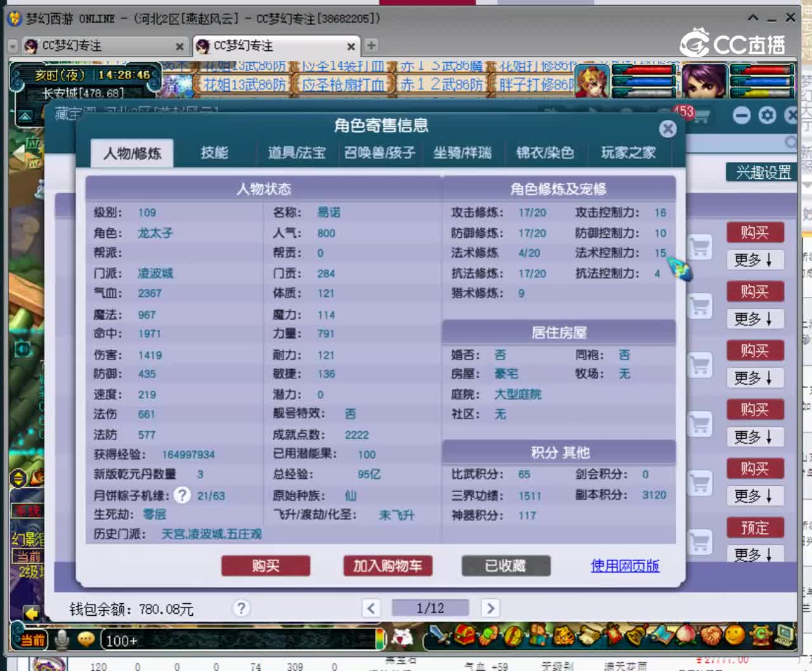The width and height of the screenshot is (812, 671).
Task: Click the help icon next to wallet balance
Action: [x=241, y=608]
